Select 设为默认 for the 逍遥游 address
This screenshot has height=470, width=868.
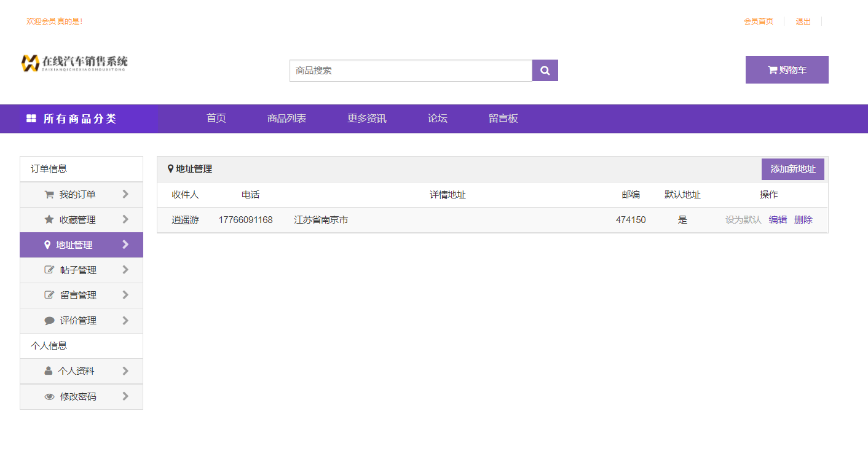tap(742, 219)
